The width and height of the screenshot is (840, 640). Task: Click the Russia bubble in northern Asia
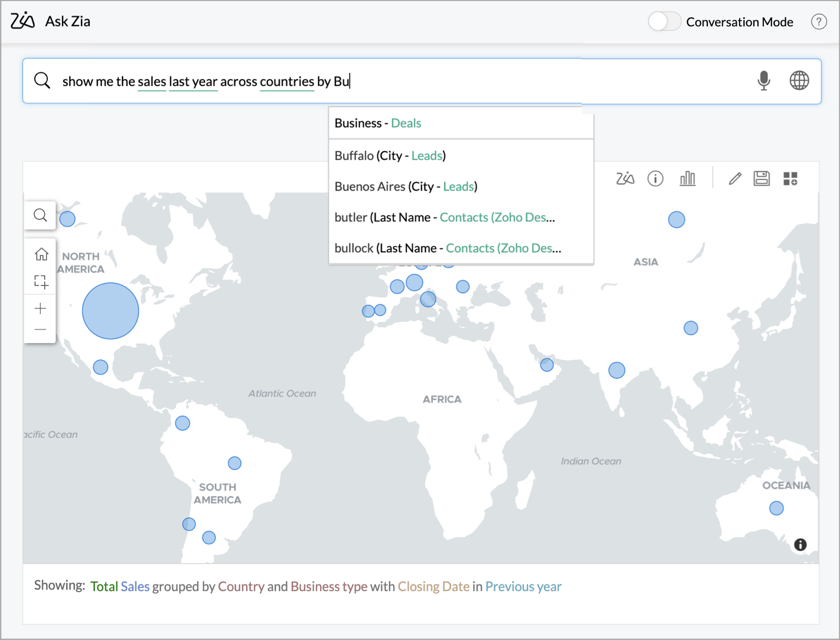(676, 219)
